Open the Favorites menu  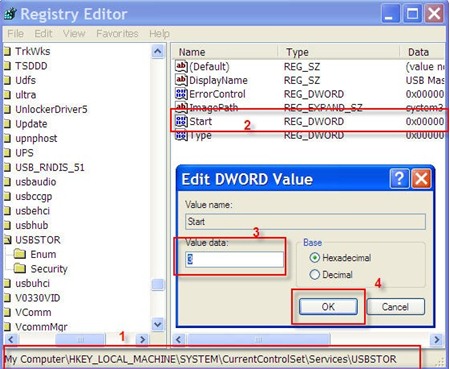[117, 33]
